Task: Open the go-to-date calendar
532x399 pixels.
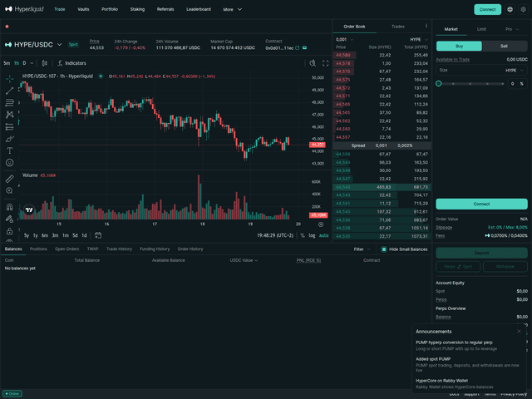Action: (98, 235)
